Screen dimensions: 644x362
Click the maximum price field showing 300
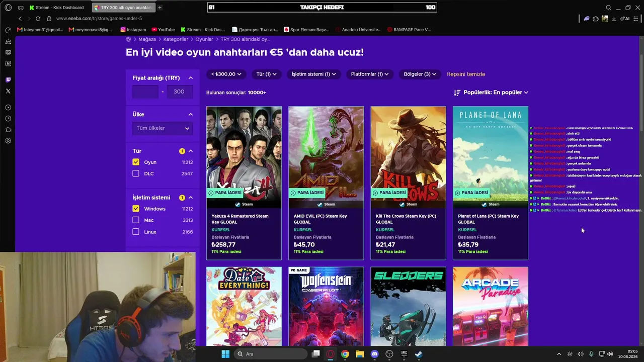[180, 92]
